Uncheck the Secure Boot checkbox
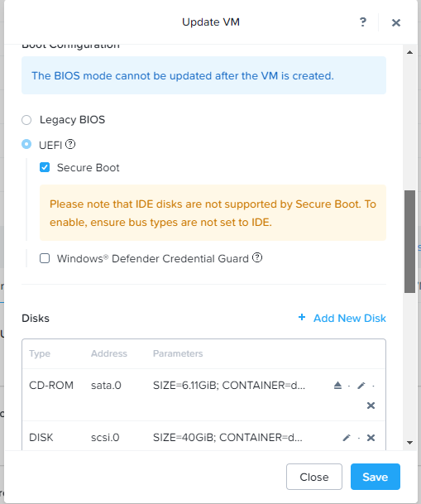Screen dimensions: 421x504 (45, 167)
